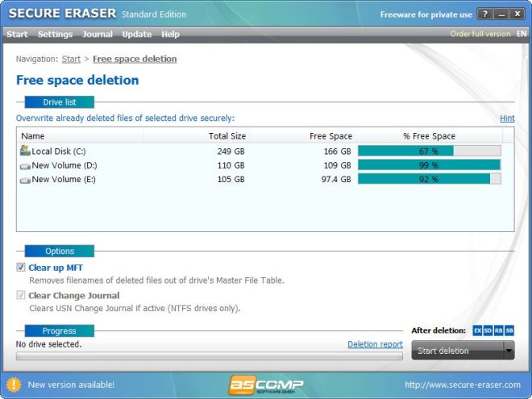This screenshot has height=399, width=532.
Task: Click the yellow update warning icon
Action: click(x=14, y=384)
